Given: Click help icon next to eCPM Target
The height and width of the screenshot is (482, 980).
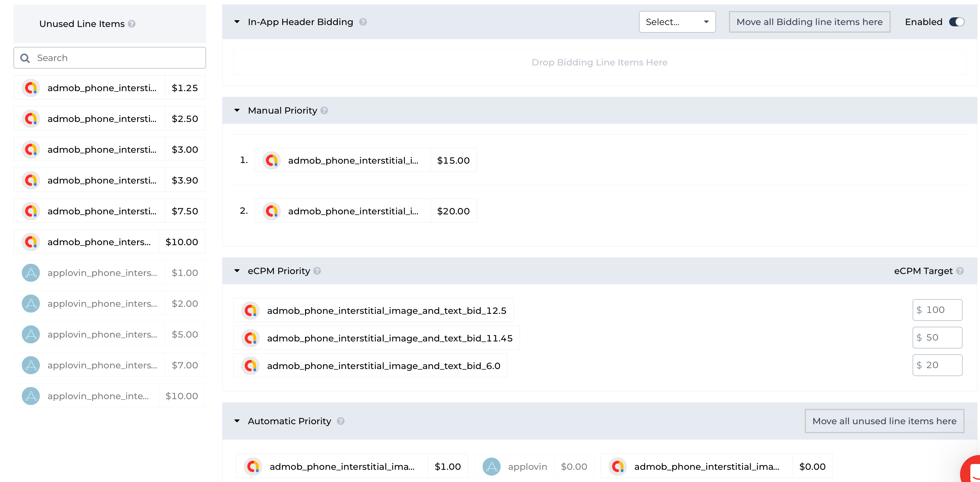Looking at the screenshot, I should tap(960, 271).
